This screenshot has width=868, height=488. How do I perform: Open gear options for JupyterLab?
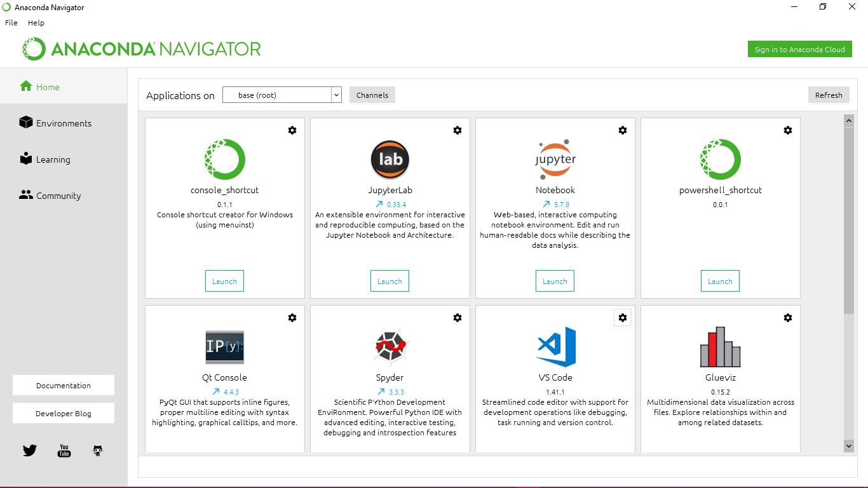pyautogui.click(x=458, y=130)
